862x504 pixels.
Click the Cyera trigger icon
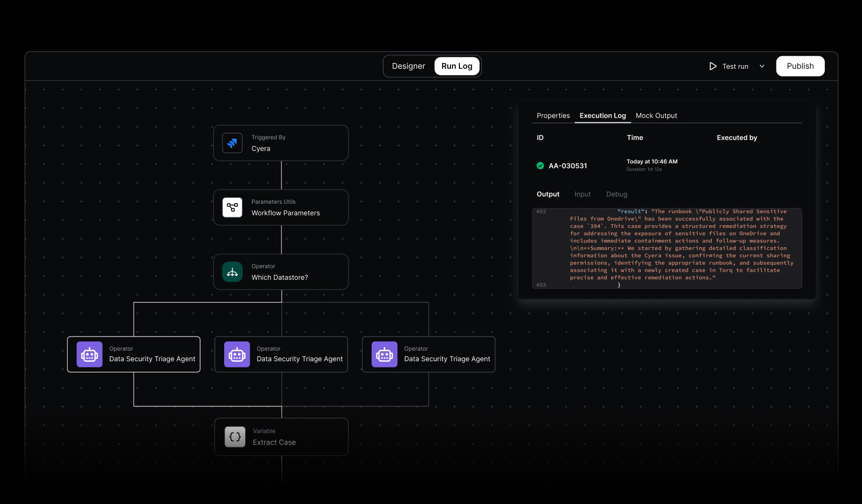[232, 143]
